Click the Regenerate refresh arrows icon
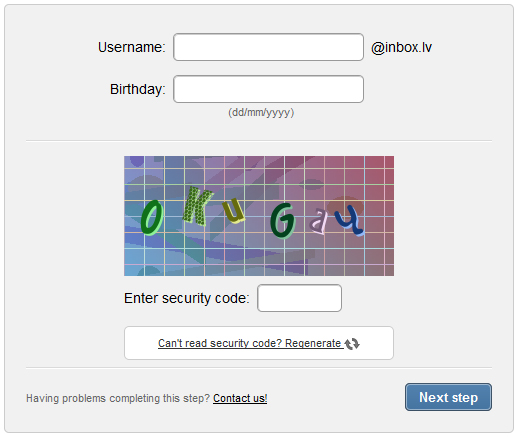 [x=352, y=344]
